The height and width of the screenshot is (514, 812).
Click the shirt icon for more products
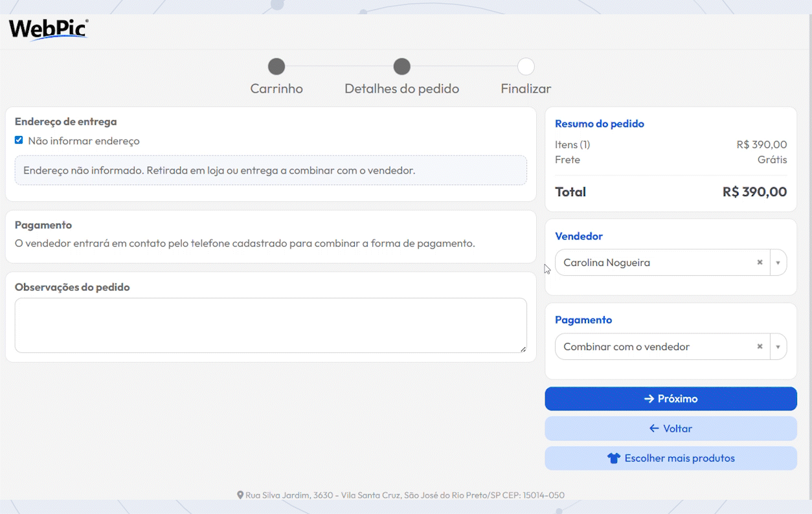point(613,458)
